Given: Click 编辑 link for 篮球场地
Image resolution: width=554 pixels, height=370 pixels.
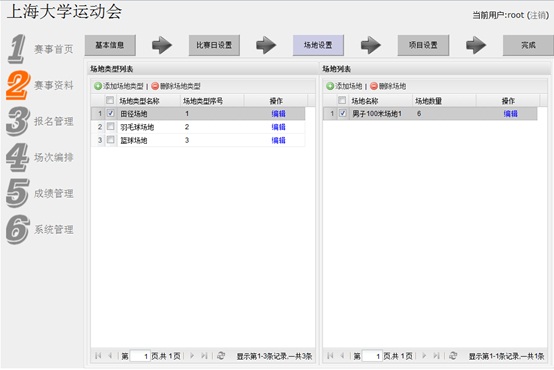Looking at the screenshot, I should click(278, 140).
